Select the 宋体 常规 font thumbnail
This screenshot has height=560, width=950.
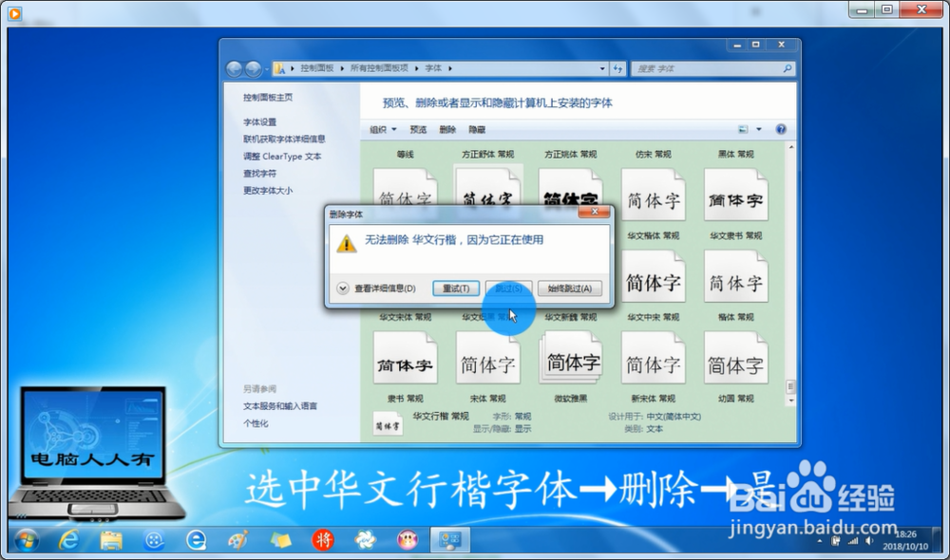point(487,359)
